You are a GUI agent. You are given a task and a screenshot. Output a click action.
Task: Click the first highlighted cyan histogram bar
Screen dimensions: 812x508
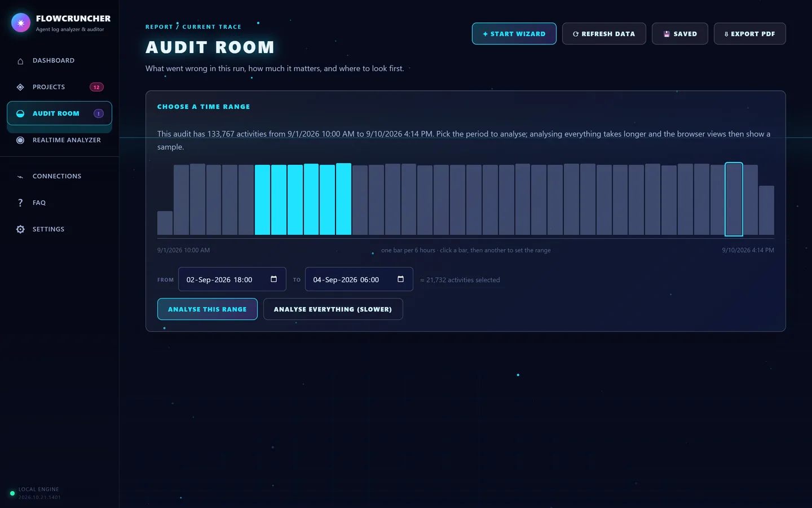click(x=262, y=200)
